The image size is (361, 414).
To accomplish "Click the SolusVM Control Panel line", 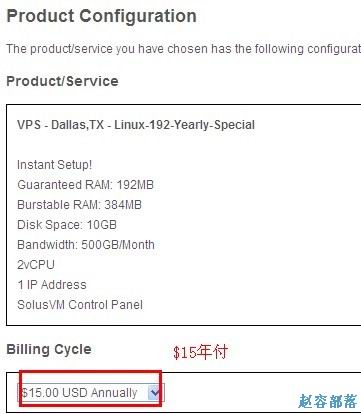I will [80, 305].
